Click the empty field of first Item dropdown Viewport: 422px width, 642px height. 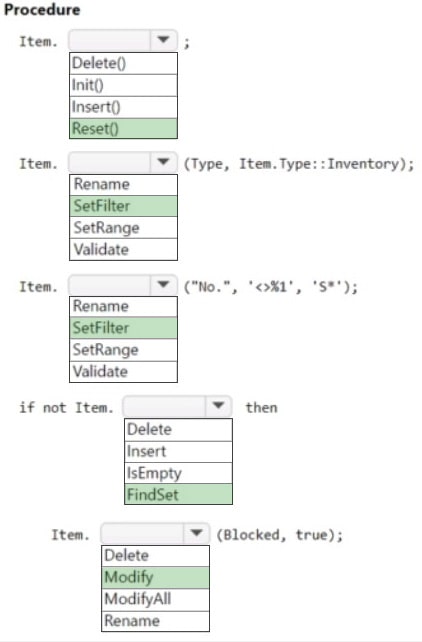110,40
